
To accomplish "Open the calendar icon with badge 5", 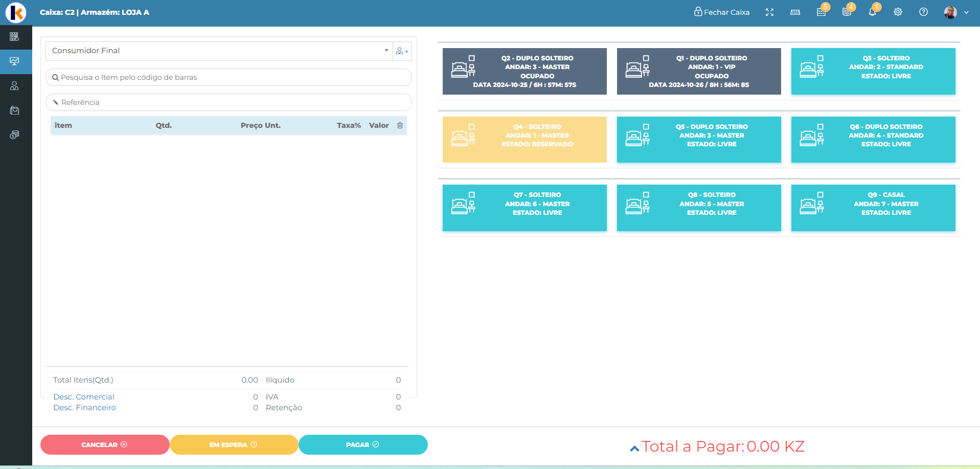I will click(821, 12).
